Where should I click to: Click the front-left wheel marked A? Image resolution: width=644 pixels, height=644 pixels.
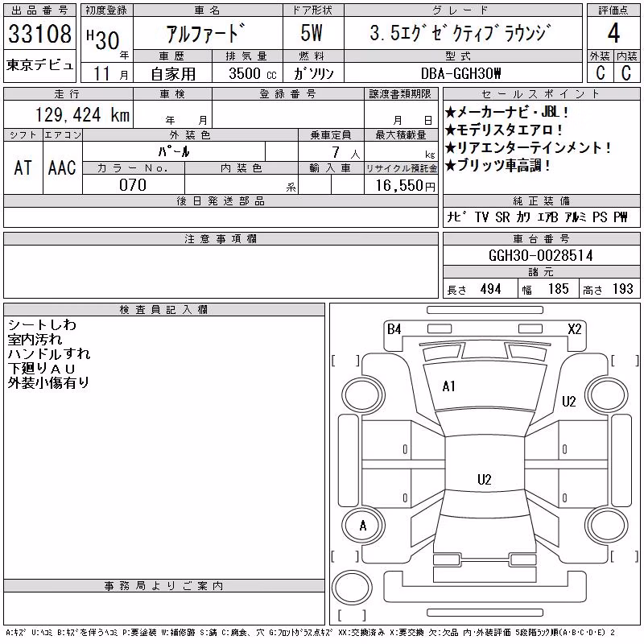363,526
